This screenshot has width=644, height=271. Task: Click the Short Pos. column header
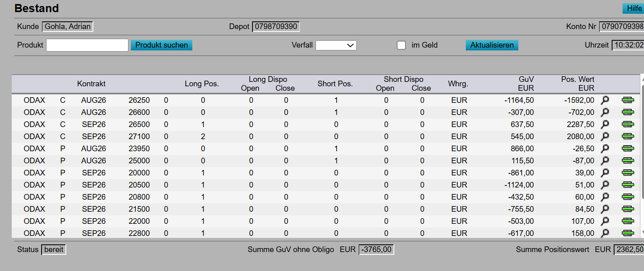pyautogui.click(x=335, y=84)
